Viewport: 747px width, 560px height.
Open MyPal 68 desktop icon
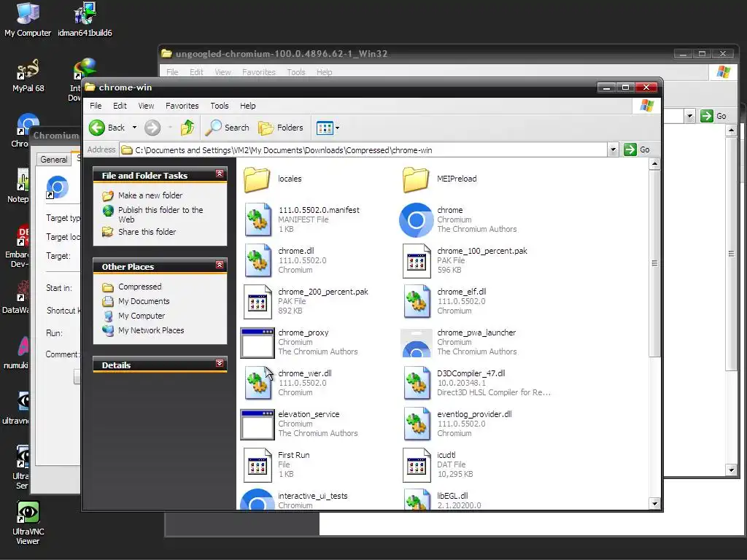(x=28, y=76)
